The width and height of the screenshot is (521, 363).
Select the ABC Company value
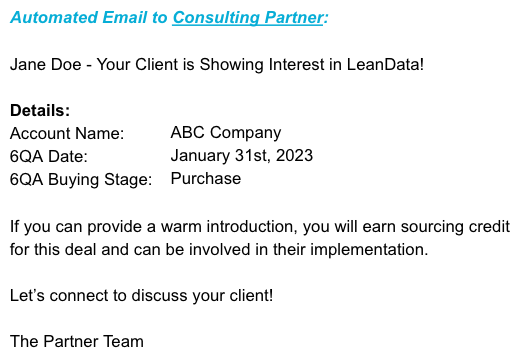point(226,133)
